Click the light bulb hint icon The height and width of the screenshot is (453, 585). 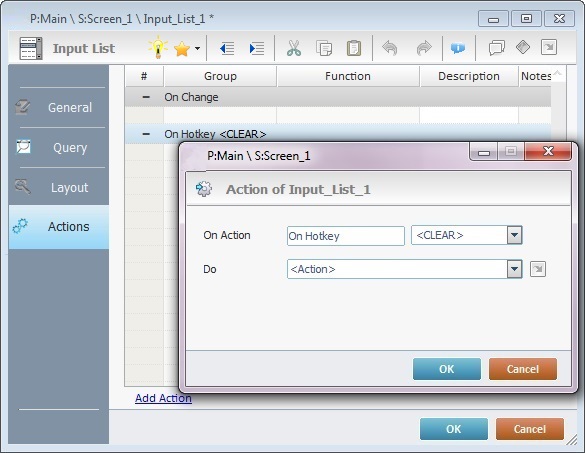158,48
